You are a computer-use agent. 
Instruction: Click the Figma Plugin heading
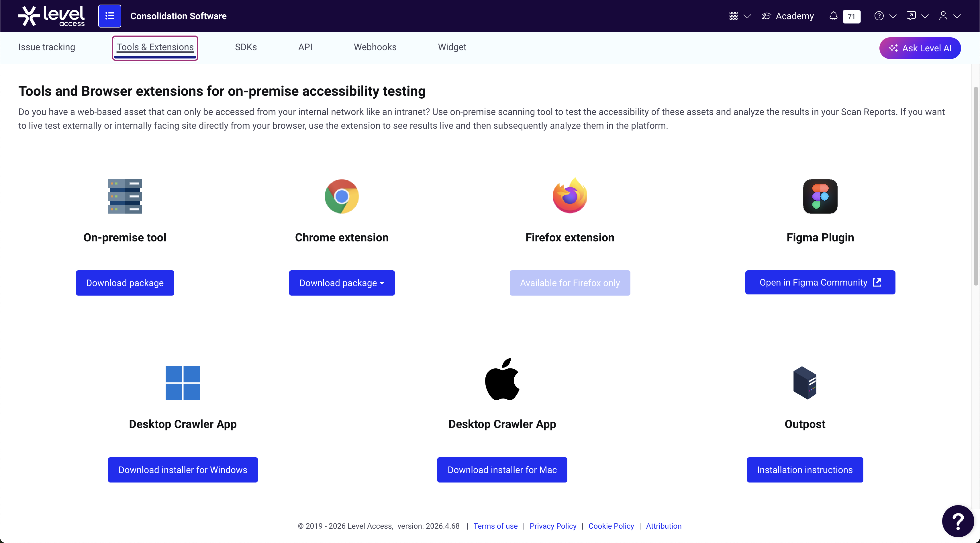click(x=820, y=237)
